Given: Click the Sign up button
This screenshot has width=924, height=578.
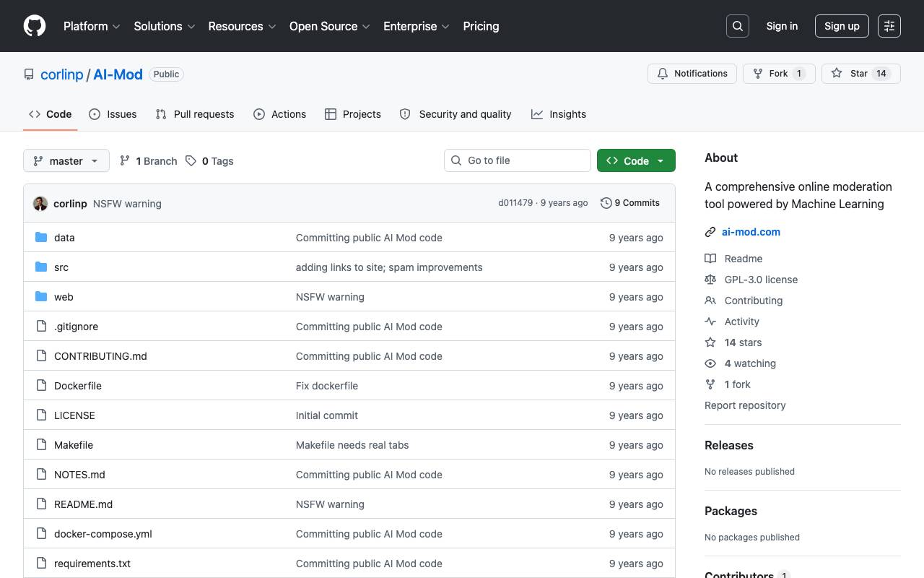Looking at the screenshot, I should [842, 26].
